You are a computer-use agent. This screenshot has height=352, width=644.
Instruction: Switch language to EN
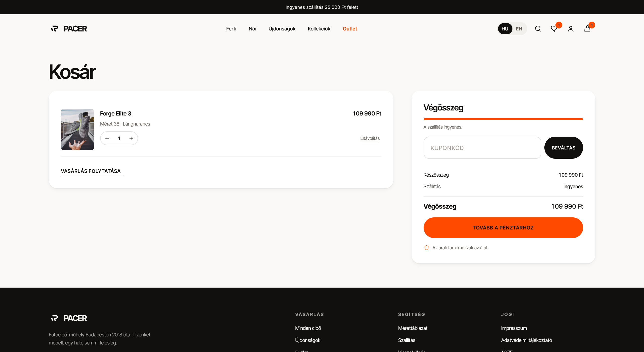pyautogui.click(x=519, y=29)
